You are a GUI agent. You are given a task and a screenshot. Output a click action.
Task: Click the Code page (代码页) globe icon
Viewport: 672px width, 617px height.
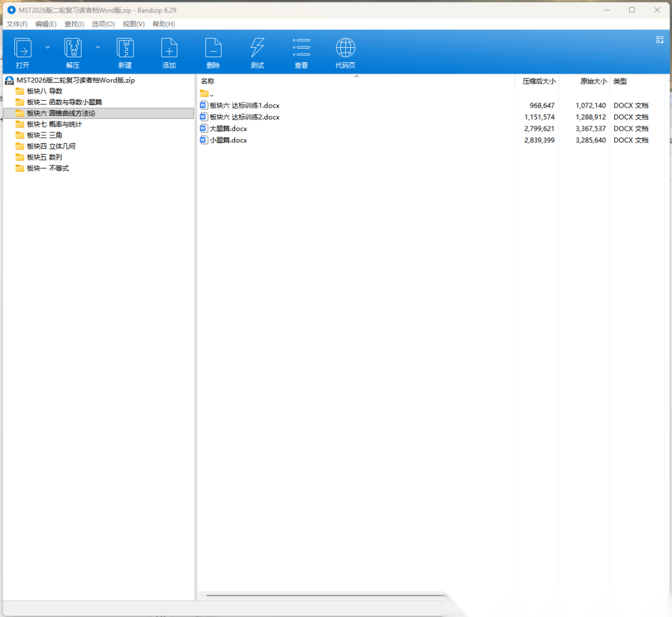345,49
